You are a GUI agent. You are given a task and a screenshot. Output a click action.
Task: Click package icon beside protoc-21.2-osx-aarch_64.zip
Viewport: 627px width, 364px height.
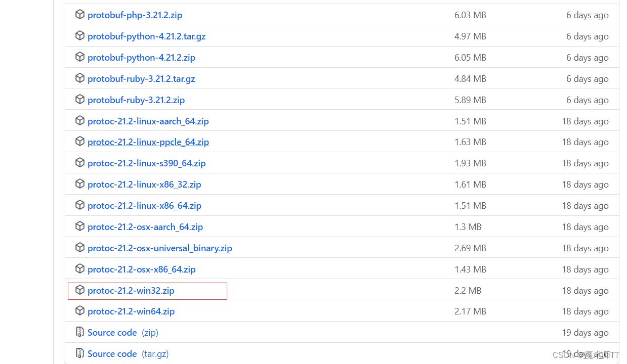(79, 226)
